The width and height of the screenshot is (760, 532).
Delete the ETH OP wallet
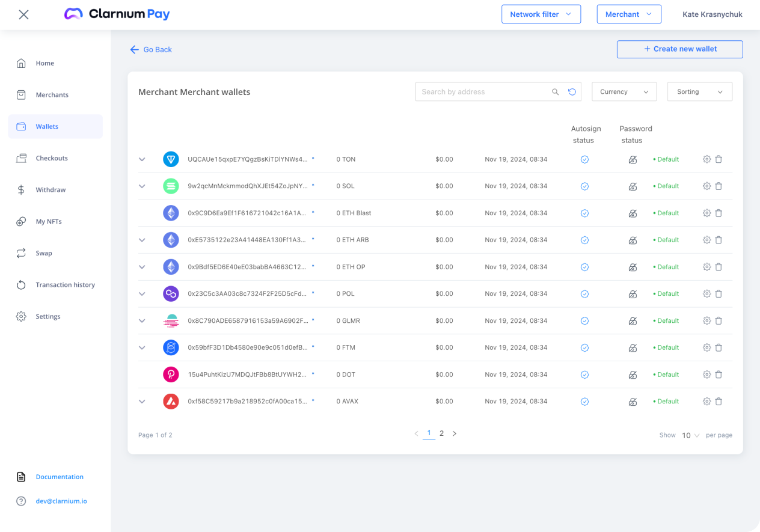(x=719, y=267)
